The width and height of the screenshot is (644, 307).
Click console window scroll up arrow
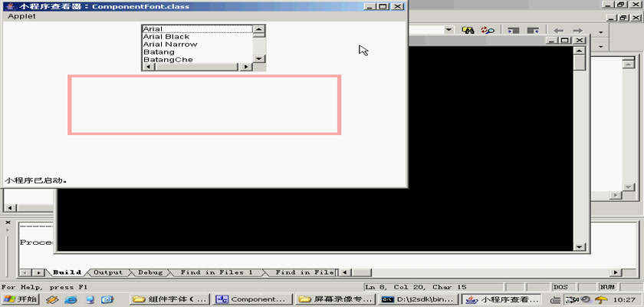580,51
